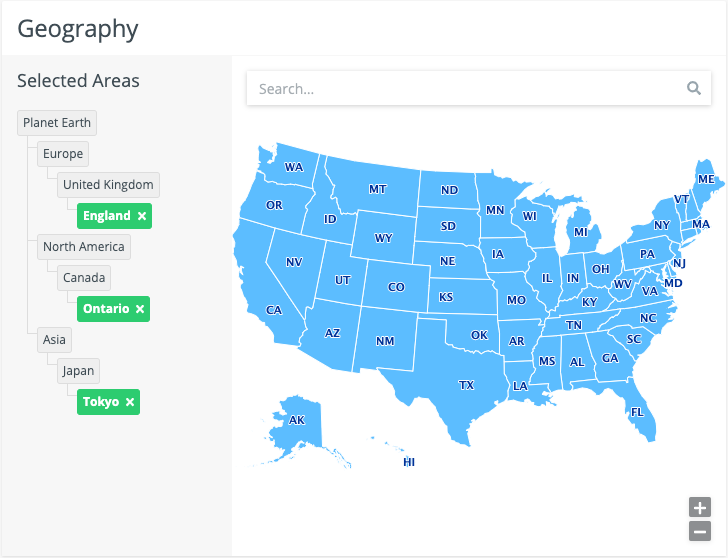Image resolution: width=728 pixels, height=558 pixels.
Task: Focus the Search input field
Action: (x=465, y=88)
